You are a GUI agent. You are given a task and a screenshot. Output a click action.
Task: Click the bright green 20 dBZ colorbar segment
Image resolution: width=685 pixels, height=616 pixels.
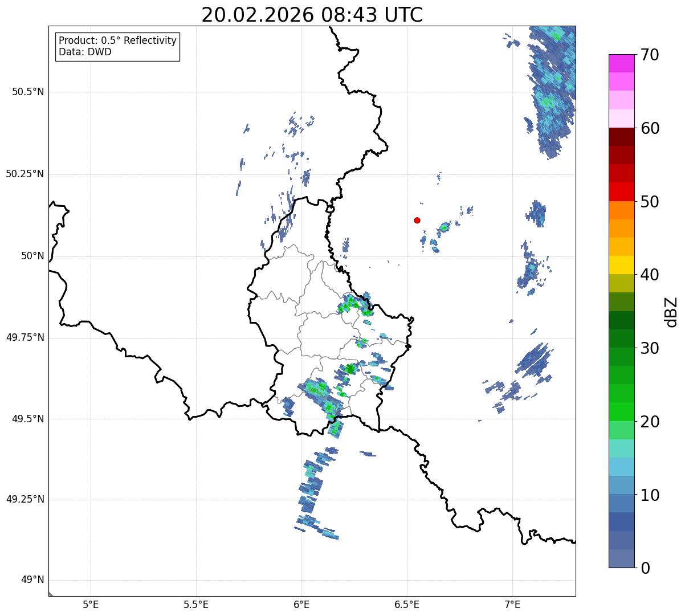click(622, 412)
